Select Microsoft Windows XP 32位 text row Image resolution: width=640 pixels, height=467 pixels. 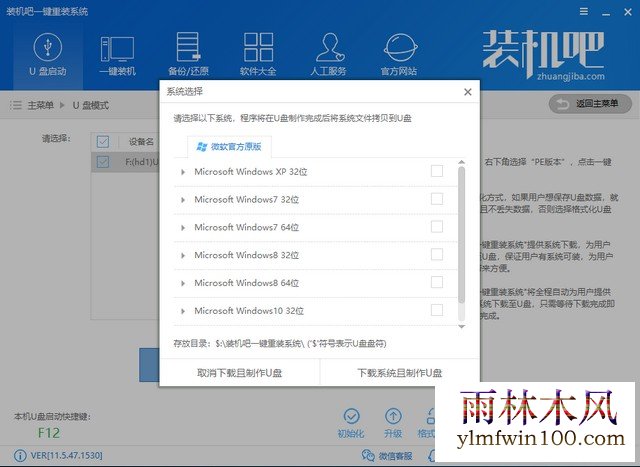click(251, 172)
